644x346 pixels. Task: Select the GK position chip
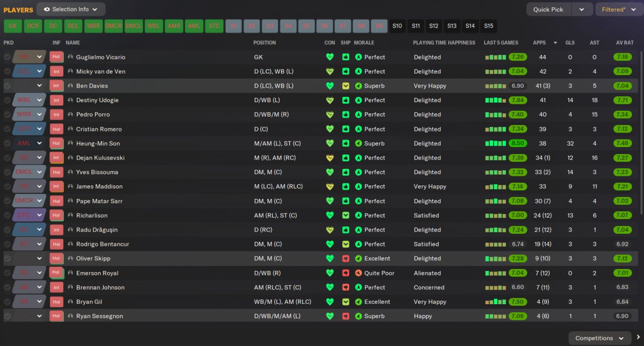click(x=13, y=26)
